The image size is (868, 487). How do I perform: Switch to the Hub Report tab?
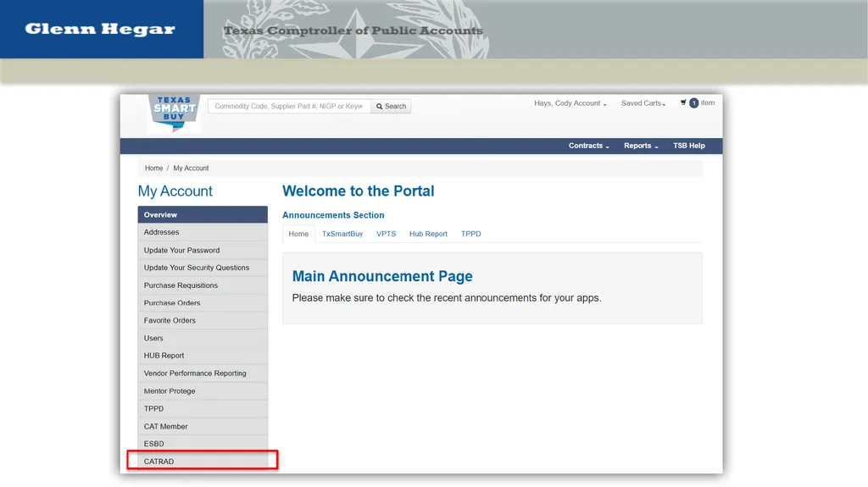[428, 234]
